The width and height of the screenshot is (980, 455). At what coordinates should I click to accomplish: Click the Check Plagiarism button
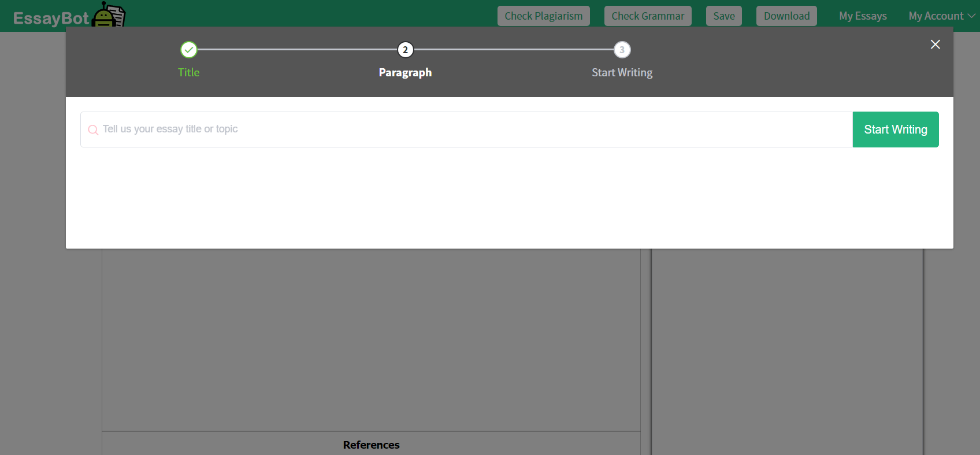[x=543, y=16]
